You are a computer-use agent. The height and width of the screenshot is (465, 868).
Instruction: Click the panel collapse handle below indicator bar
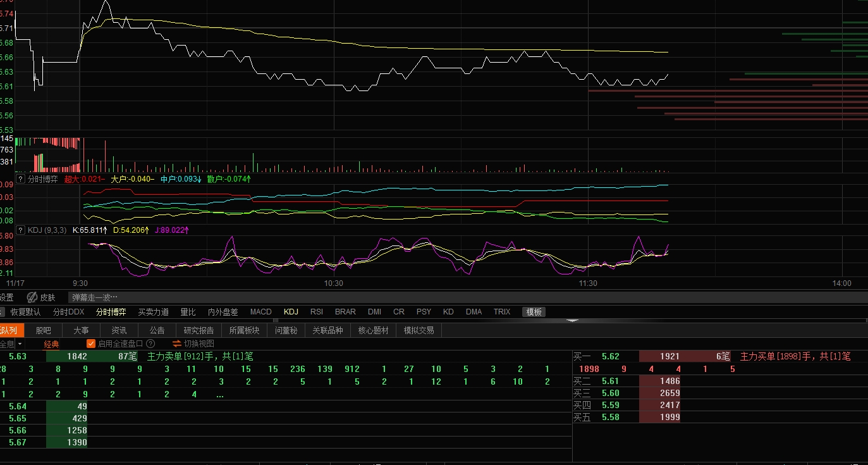pos(573,321)
